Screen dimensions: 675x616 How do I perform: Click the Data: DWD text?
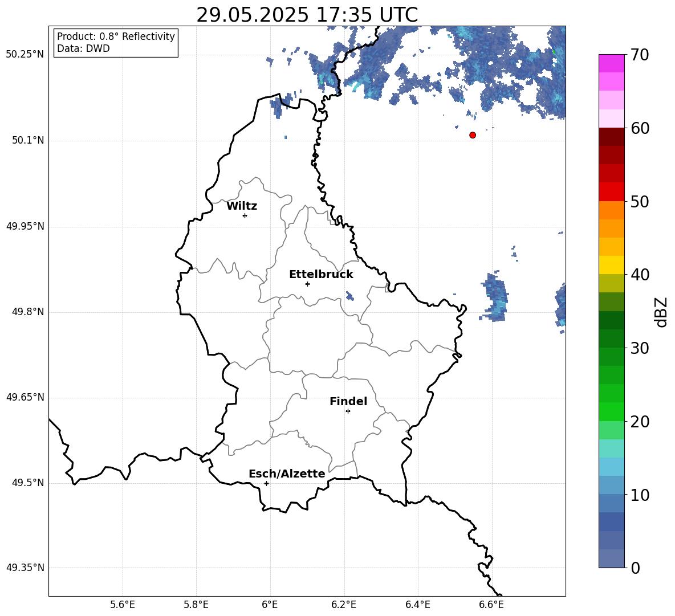pyautogui.click(x=83, y=48)
